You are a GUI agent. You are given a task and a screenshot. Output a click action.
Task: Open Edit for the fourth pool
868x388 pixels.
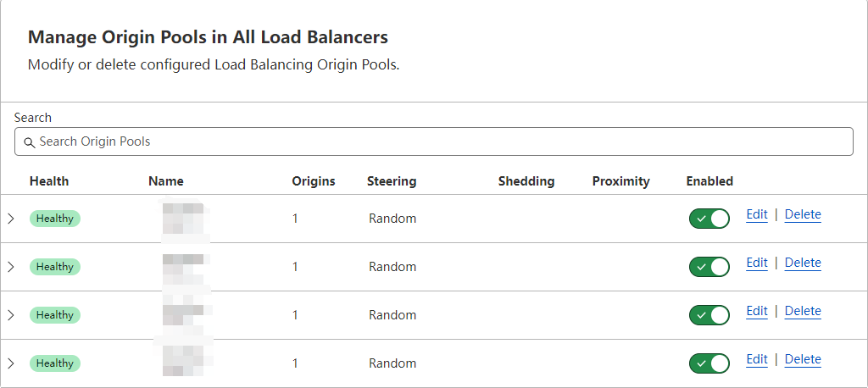757,359
